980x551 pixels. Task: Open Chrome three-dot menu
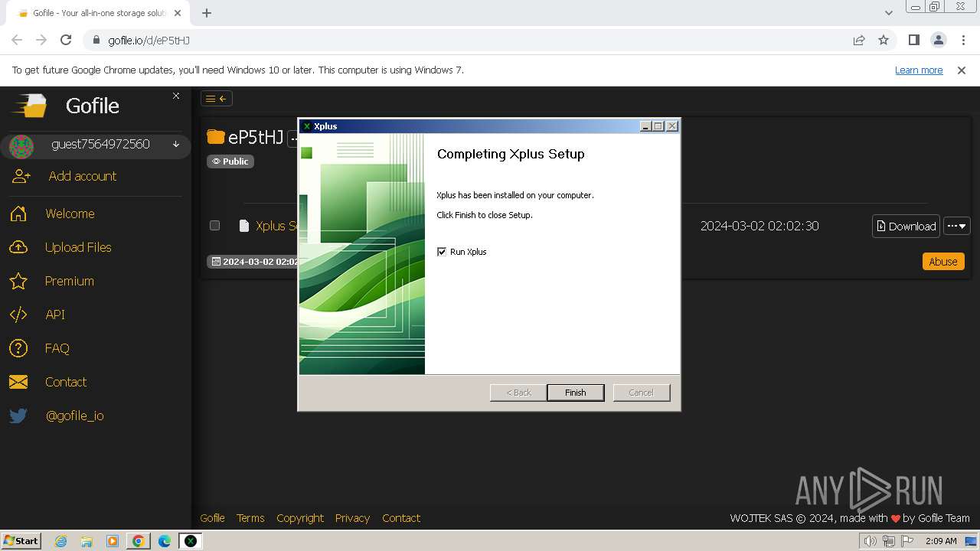(963, 40)
